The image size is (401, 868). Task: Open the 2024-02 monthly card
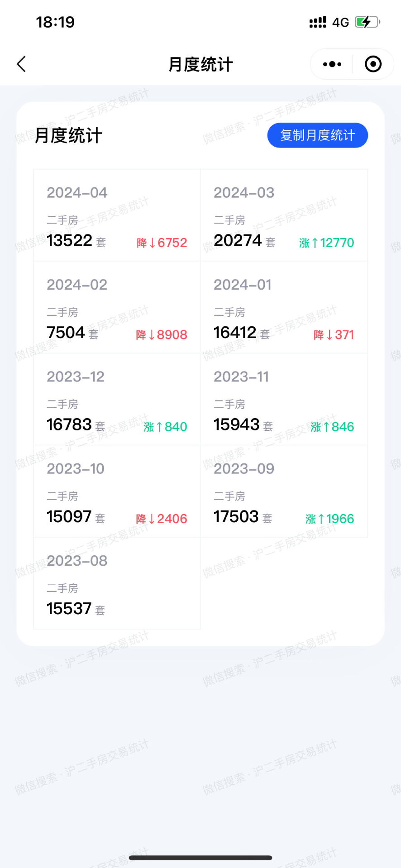(117, 307)
